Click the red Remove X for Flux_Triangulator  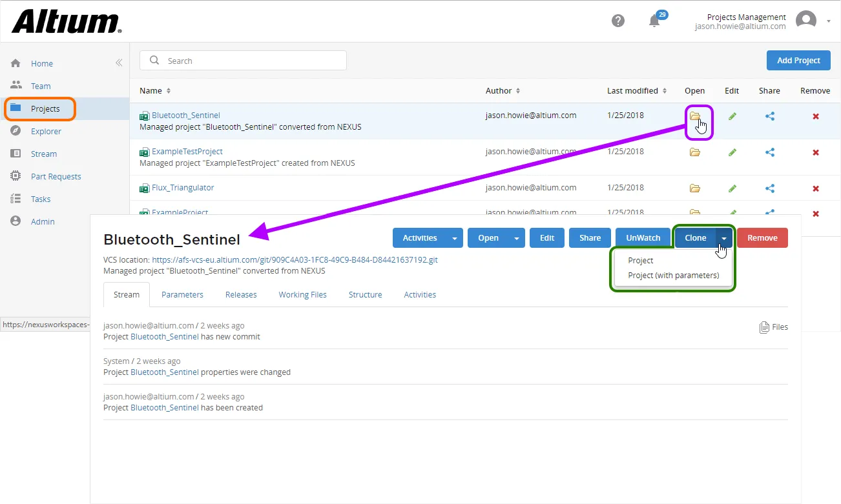point(815,188)
